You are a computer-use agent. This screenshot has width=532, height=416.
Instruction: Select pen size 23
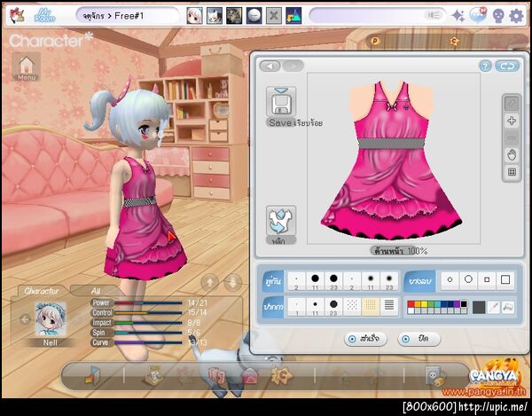[x=333, y=307]
